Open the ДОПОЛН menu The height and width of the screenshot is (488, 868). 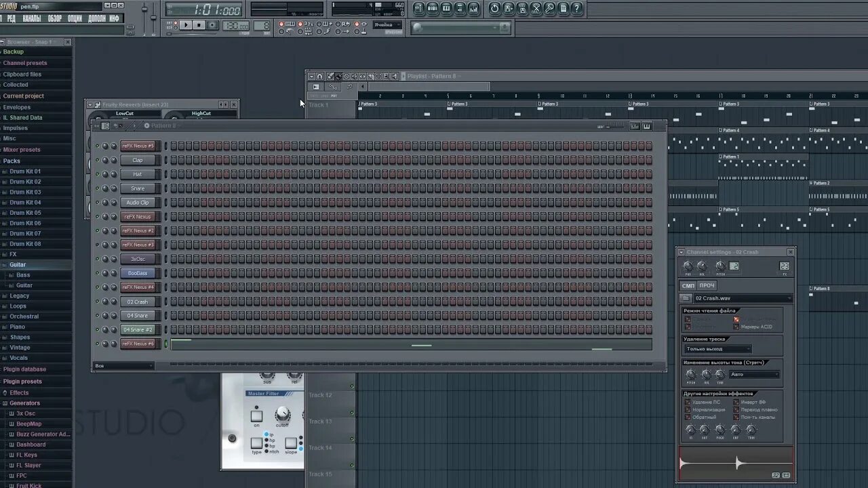(97, 18)
